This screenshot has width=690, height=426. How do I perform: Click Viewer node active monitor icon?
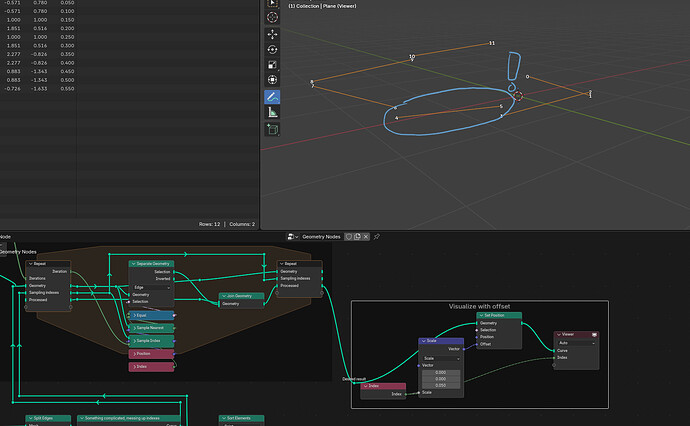594,334
